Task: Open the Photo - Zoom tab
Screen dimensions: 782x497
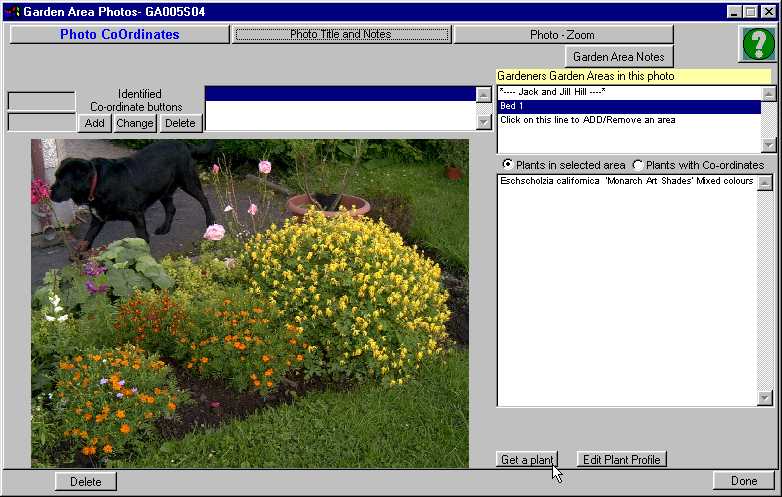Action: pyautogui.click(x=563, y=35)
